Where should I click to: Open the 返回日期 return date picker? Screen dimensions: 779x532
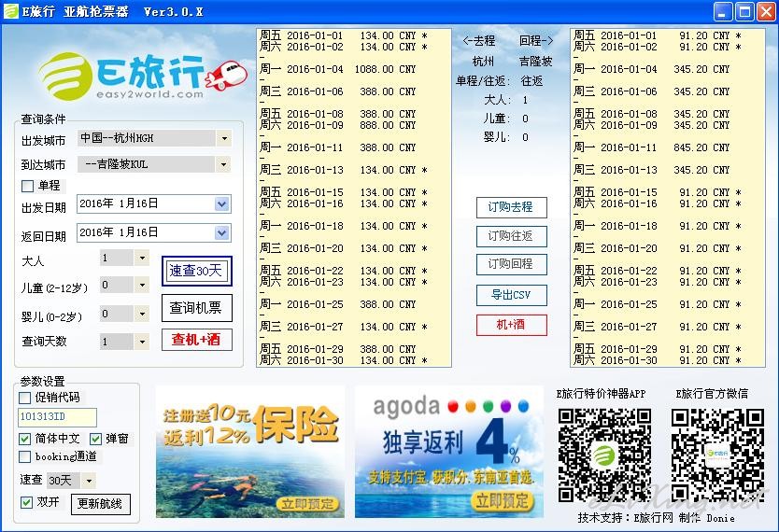click(x=221, y=232)
